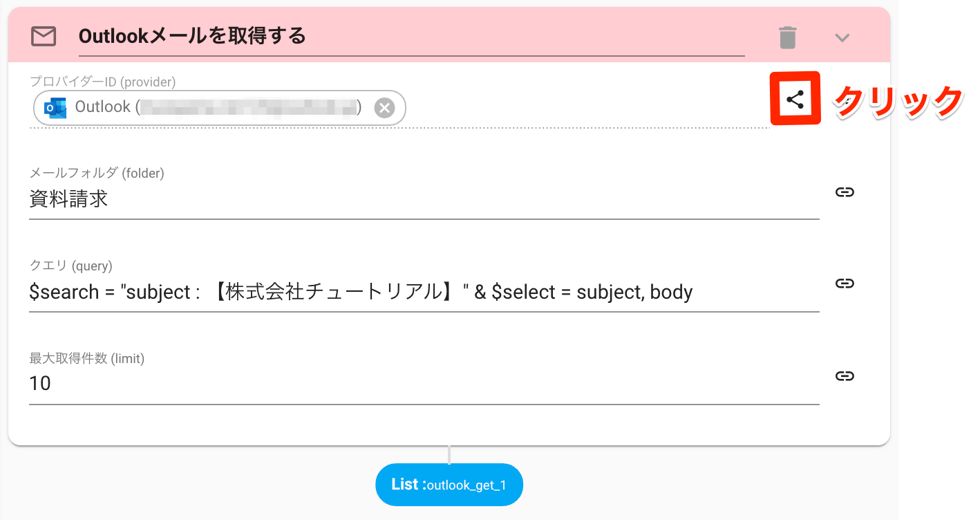Remove the Outlook provider chip
The height and width of the screenshot is (520, 980).
(x=384, y=108)
